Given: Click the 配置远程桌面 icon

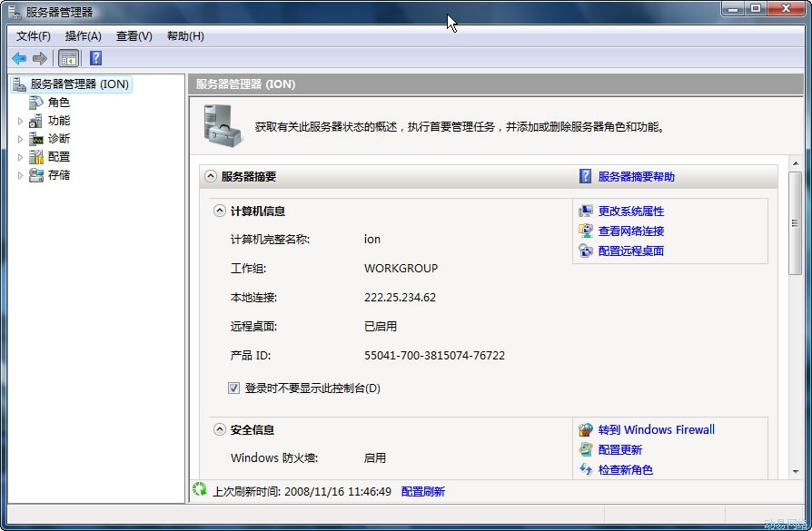Looking at the screenshot, I should pyautogui.click(x=586, y=251).
